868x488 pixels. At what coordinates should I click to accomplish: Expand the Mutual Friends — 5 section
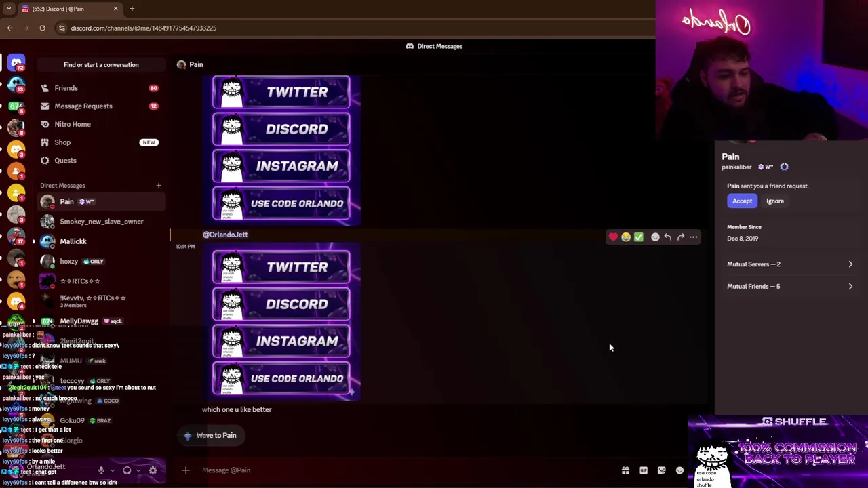790,286
